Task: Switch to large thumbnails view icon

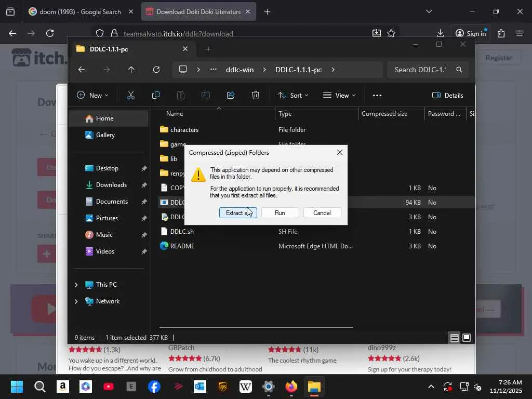Action: (467, 338)
